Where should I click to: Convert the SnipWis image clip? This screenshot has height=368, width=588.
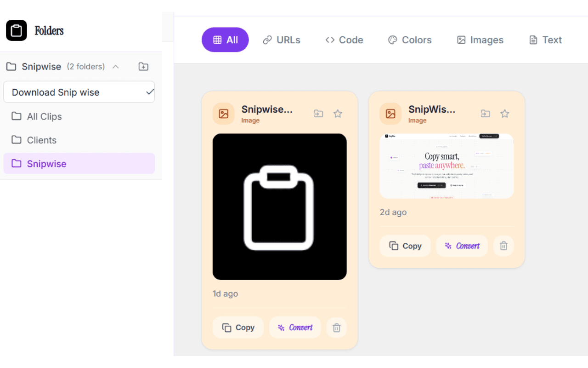pos(462,246)
